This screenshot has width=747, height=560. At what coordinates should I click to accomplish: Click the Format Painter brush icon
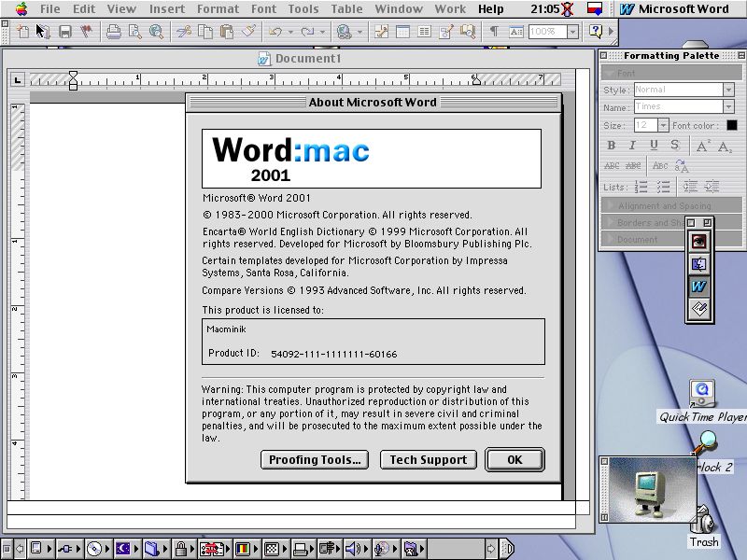[248, 32]
